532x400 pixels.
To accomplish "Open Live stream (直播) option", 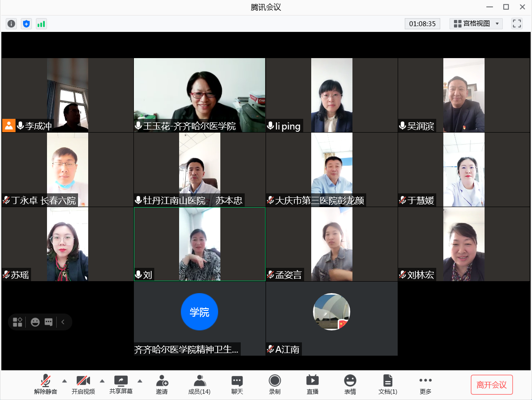I will click(x=313, y=384).
